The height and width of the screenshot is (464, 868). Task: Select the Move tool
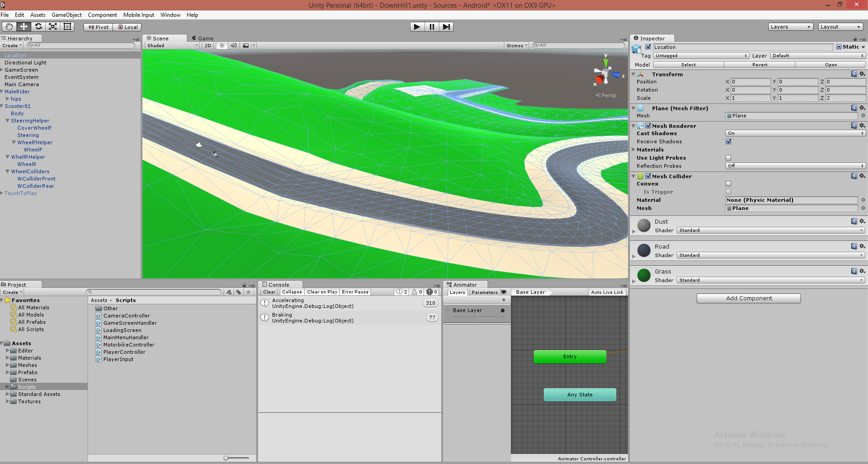[x=24, y=27]
